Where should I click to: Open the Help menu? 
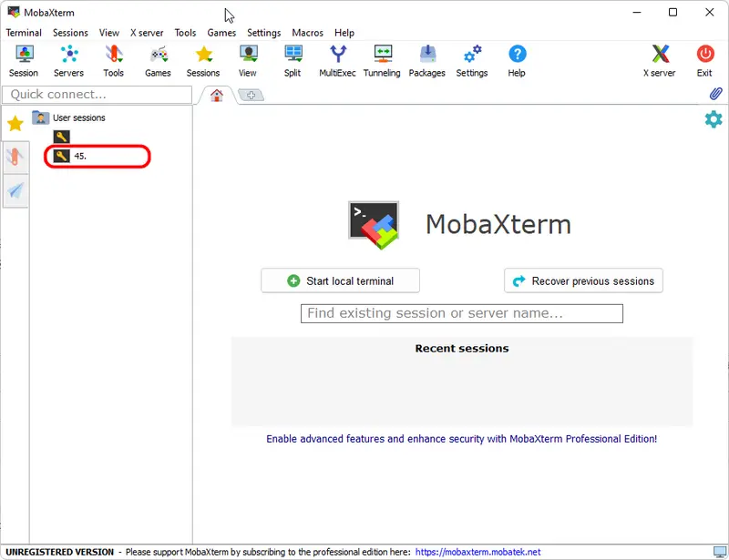(344, 33)
